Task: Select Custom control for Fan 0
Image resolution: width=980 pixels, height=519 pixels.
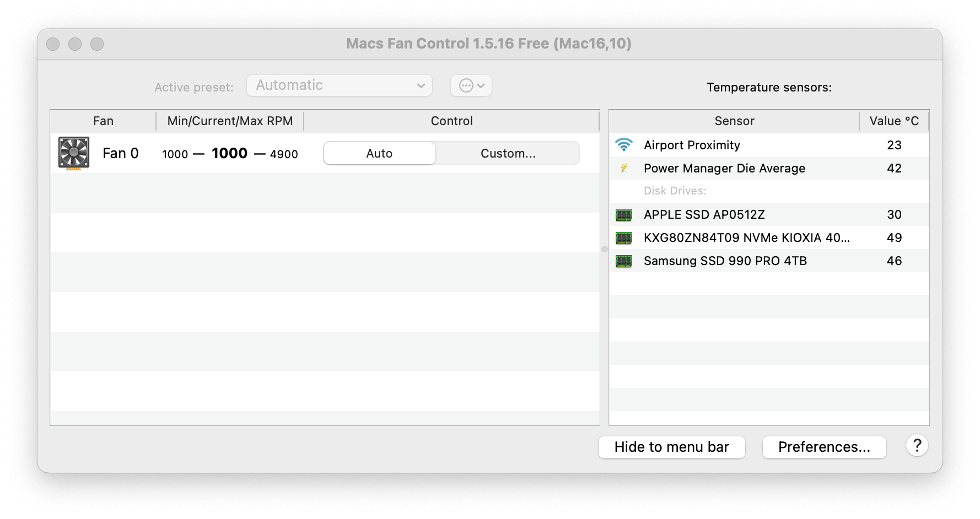Action: 508,153
